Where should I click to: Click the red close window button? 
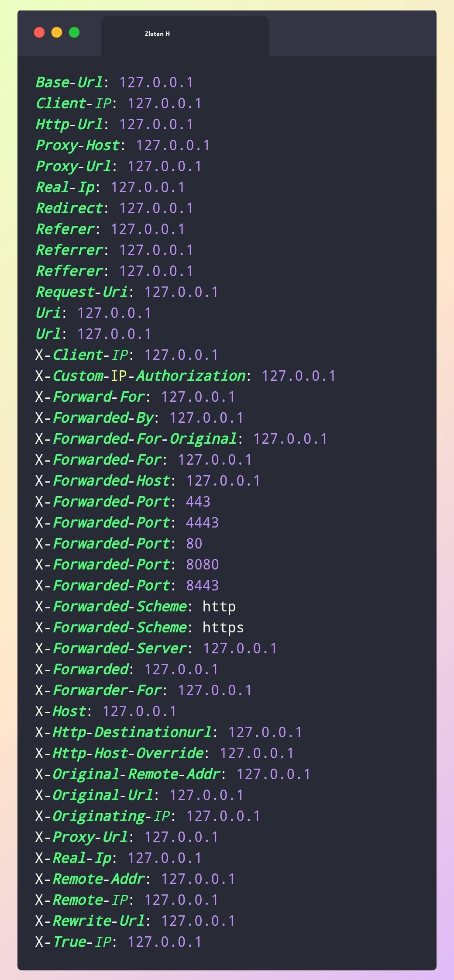coord(39,32)
